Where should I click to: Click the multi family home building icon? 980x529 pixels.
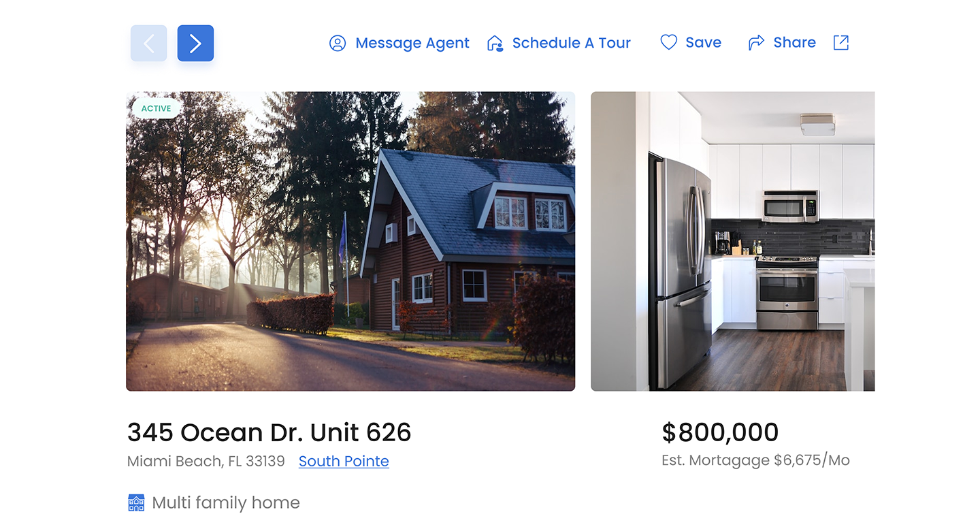tap(136, 502)
